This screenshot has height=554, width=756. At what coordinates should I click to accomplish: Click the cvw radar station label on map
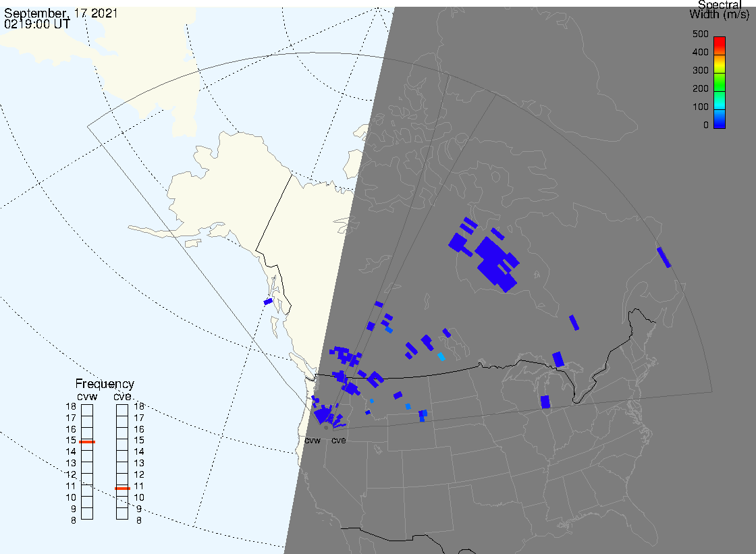(x=313, y=440)
